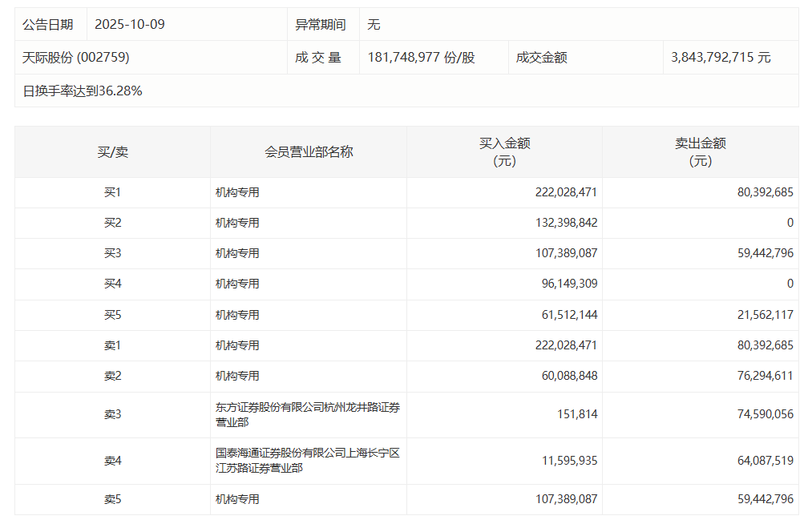Viewport: 812px width, 528px height.
Task: Click the 成交量 value 181,748,977 份/股
Action: (421, 58)
